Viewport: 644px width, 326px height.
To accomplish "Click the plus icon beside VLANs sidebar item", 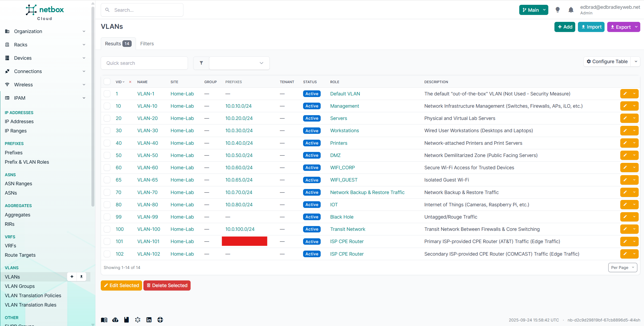I will point(72,277).
